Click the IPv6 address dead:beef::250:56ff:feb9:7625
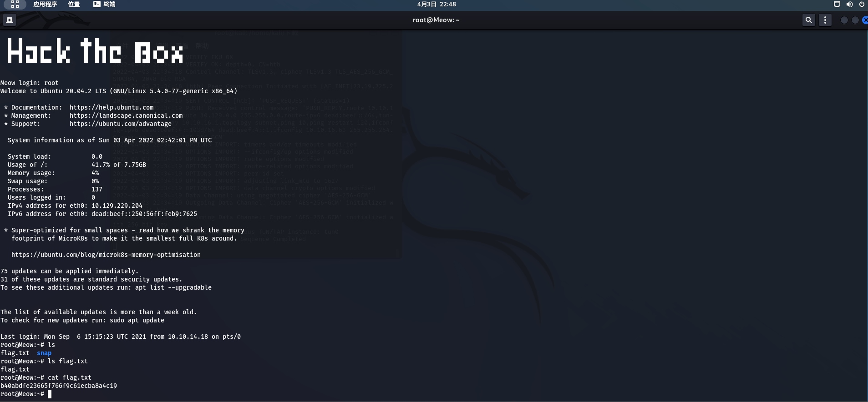 [x=144, y=214]
